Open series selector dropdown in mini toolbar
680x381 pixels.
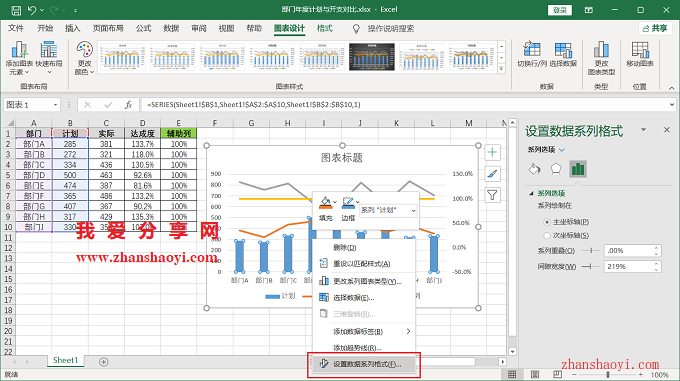click(413, 211)
